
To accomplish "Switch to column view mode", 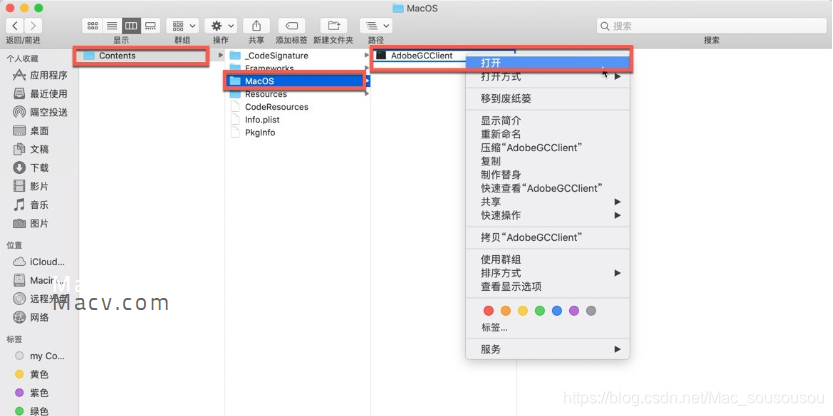I will click(131, 25).
